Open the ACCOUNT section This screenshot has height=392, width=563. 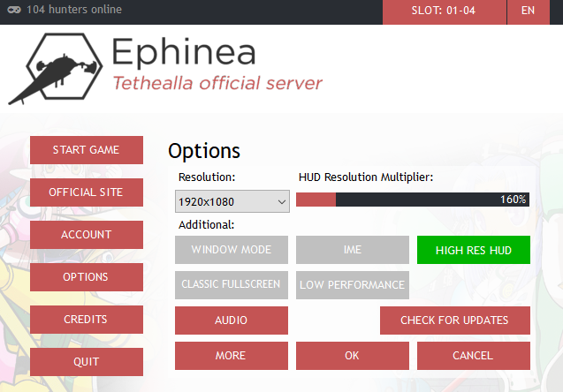[87, 235]
